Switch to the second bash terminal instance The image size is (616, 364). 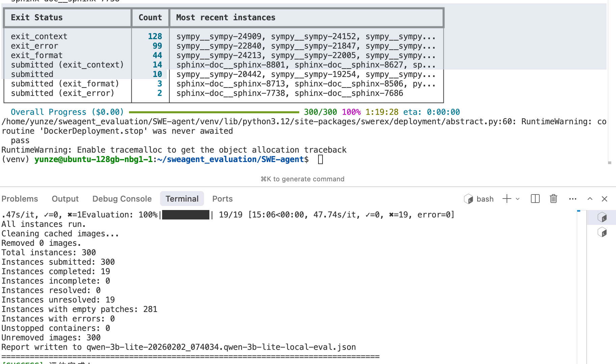coord(602,232)
